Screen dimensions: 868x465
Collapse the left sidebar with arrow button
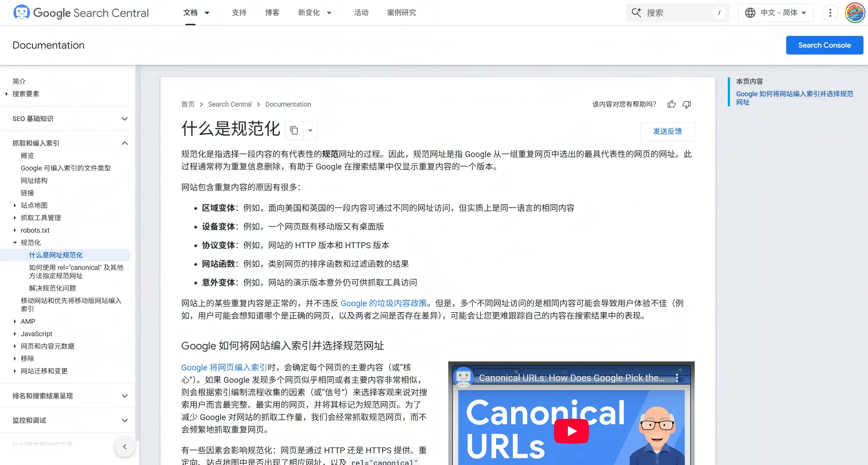pyautogui.click(x=125, y=447)
